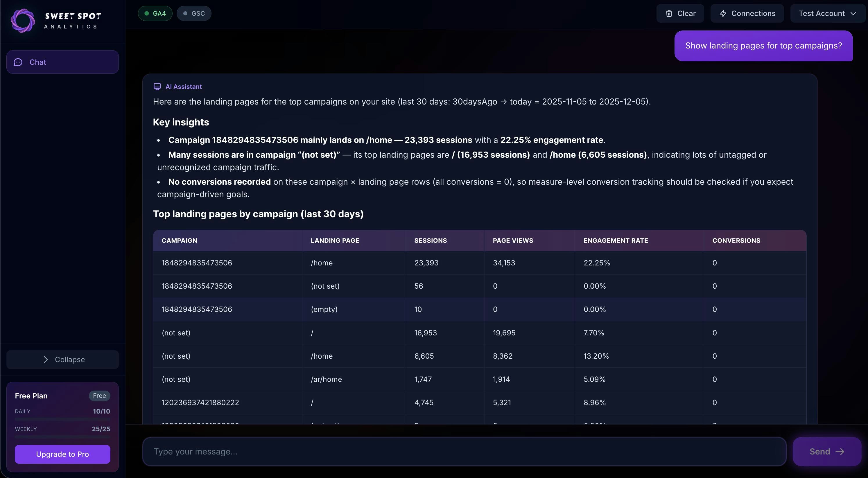Click the 16,953 sessions cell
Screen dimensions: 868x478
[x=445, y=333]
